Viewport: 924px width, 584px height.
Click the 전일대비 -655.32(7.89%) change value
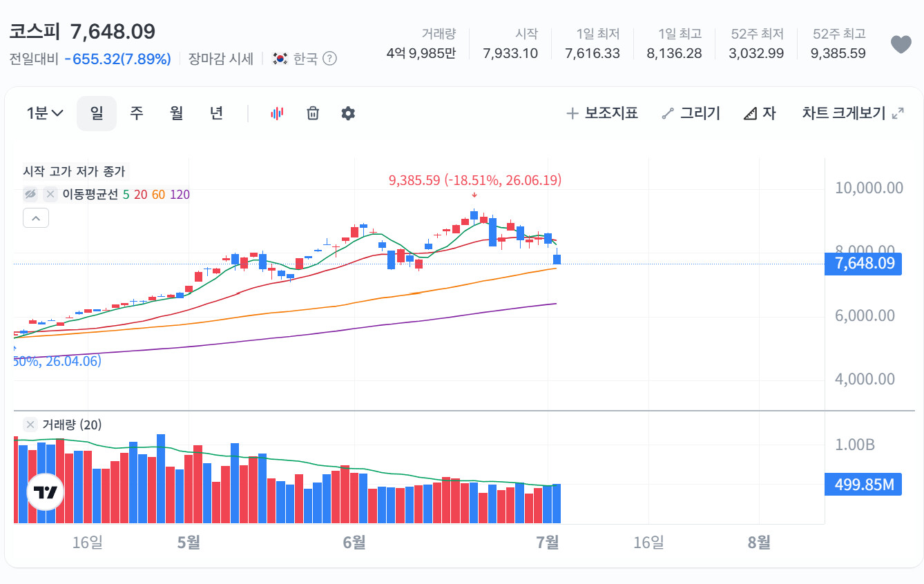coord(90,59)
